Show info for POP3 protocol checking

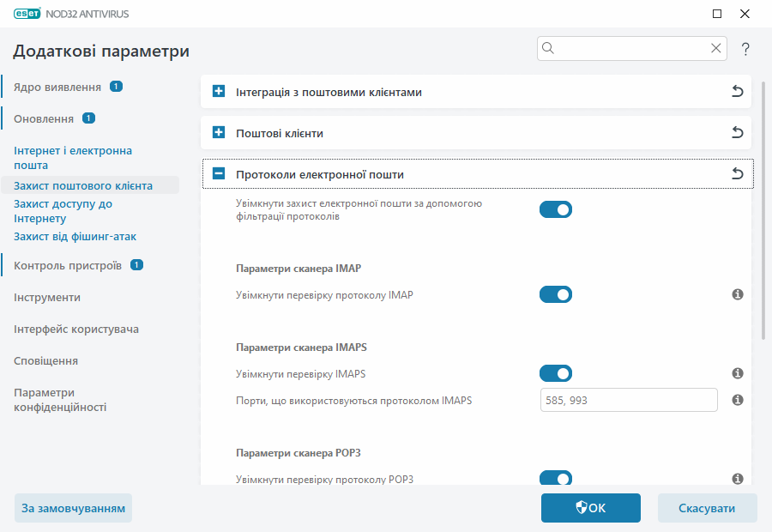737,479
